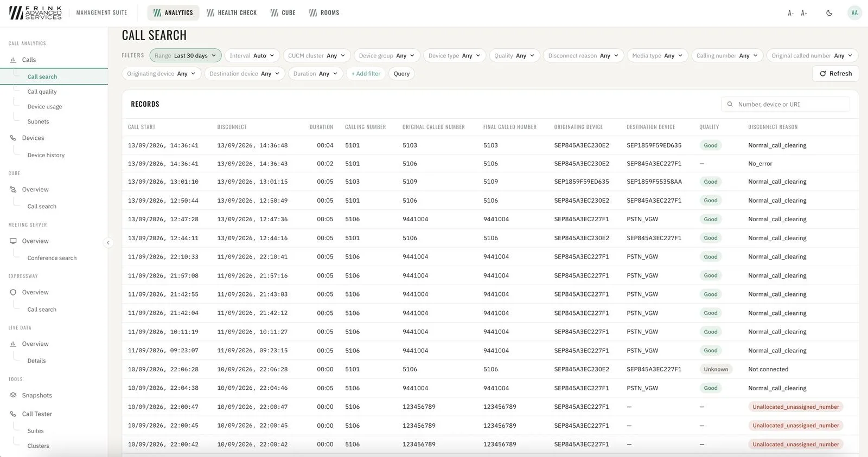
Task: Open the Device group filter dropdown
Action: point(387,55)
